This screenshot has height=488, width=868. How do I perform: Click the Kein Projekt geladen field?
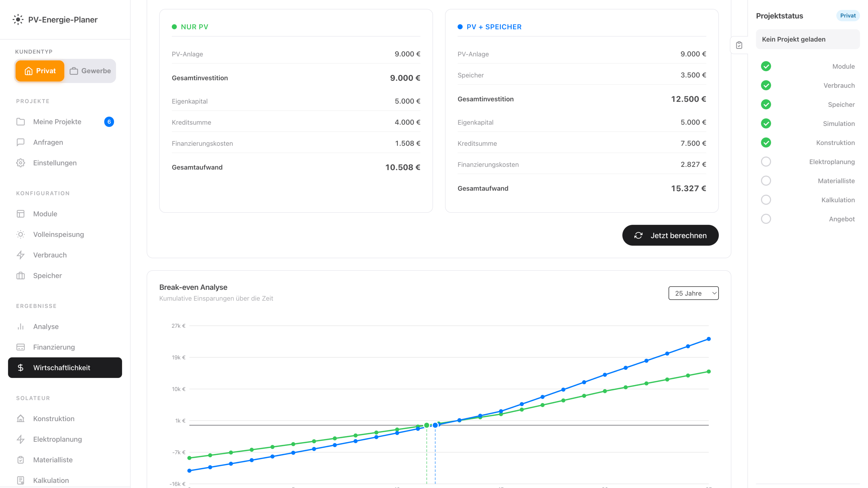(x=807, y=39)
